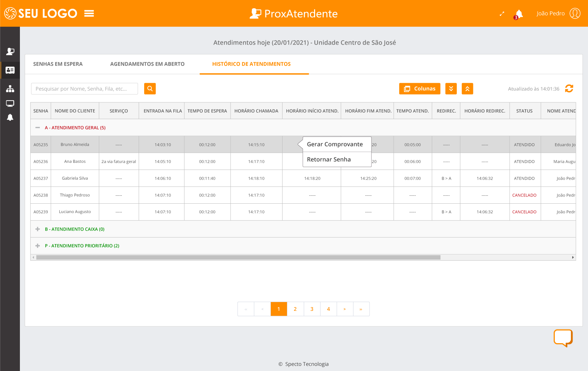Expand the B - Atendimento Caixa group
This screenshot has width=588, height=371.
point(38,229)
